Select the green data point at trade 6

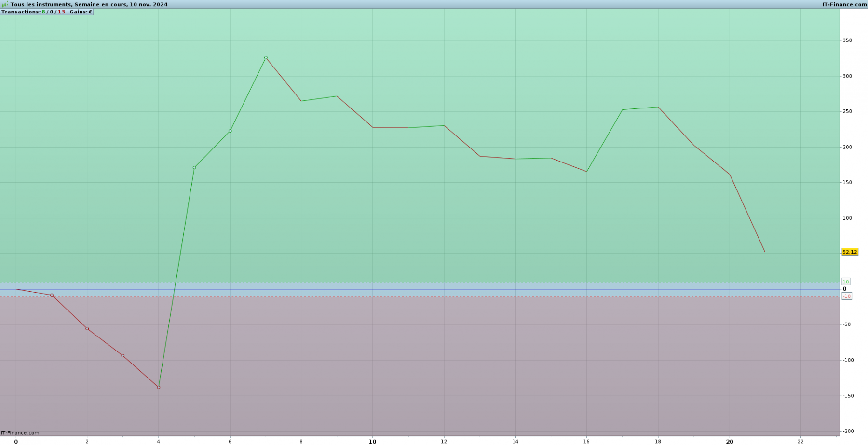[x=230, y=131]
